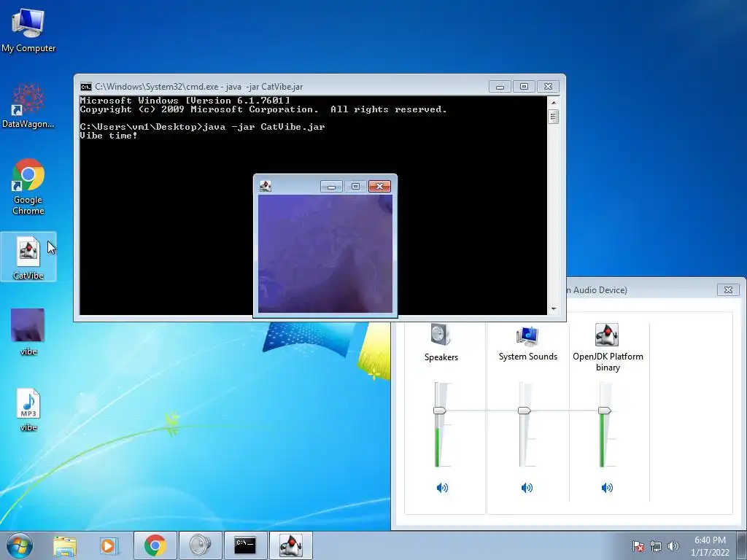Viewport: 747px width, 560px height.
Task: Launch Windows Media Player from taskbar
Action: tap(109, 545)
